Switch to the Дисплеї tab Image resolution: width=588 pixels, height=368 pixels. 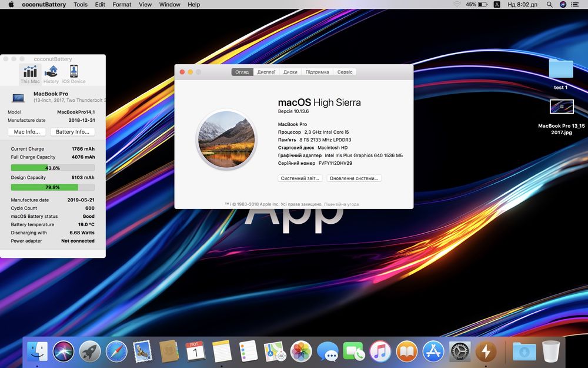click(266, 72)
